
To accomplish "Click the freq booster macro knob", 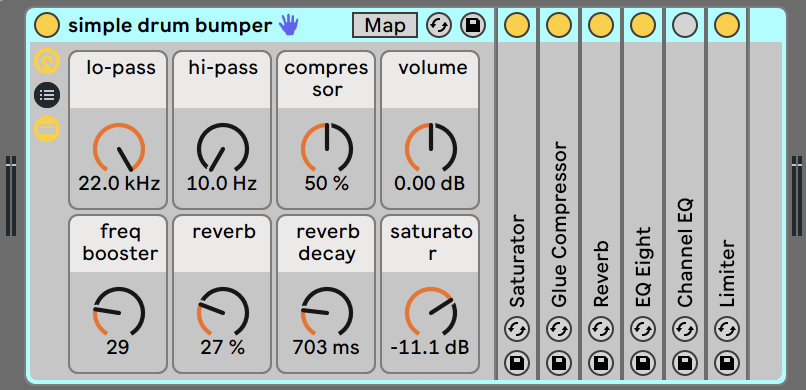I will (119, 312).
